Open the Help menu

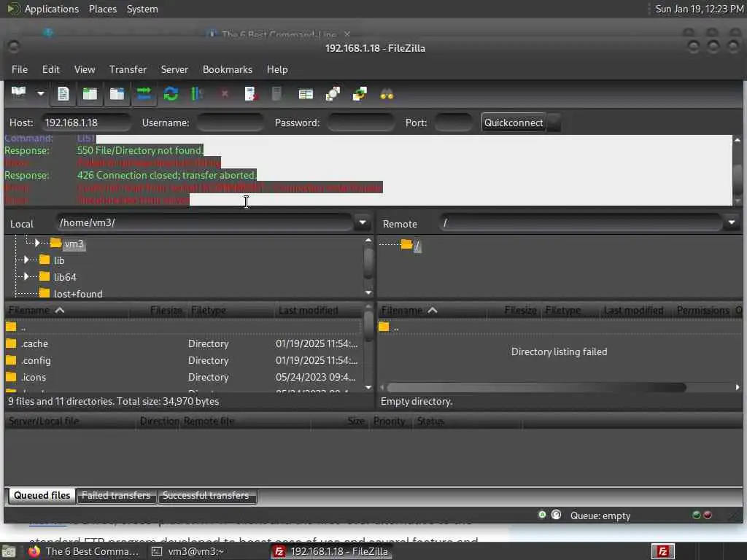[x=277, y=69]
